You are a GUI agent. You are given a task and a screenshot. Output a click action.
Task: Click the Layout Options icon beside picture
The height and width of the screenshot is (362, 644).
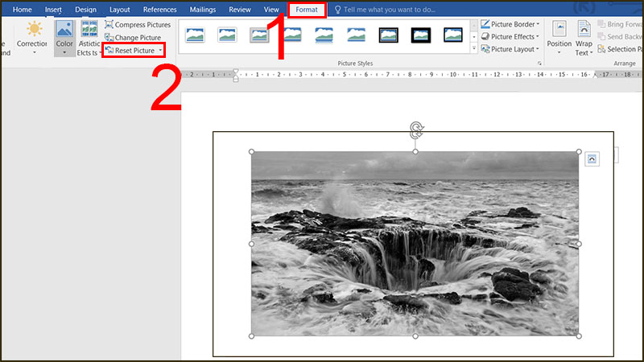click(x=592, y=159)
